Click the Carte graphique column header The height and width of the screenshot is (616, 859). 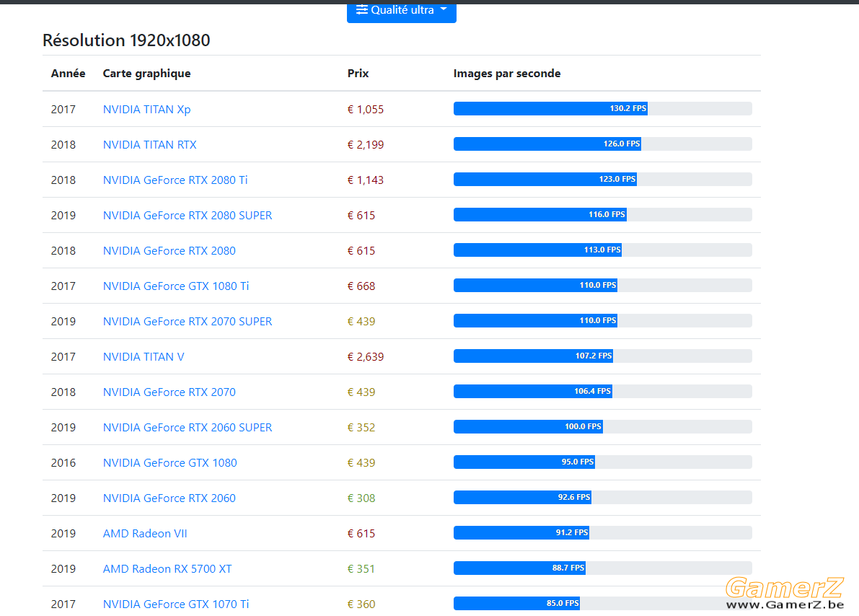(147, 74)
